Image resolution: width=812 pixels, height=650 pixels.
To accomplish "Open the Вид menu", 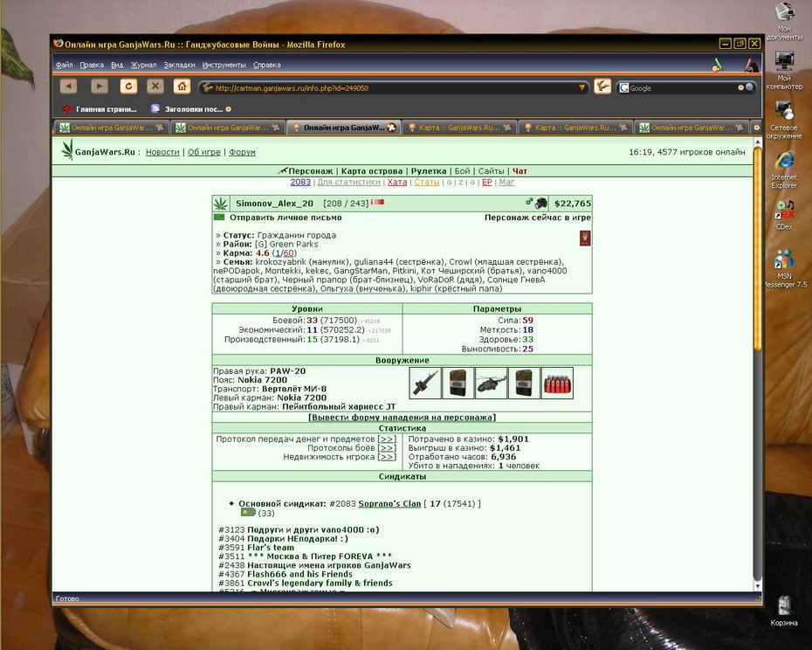I will click(117, 65).
